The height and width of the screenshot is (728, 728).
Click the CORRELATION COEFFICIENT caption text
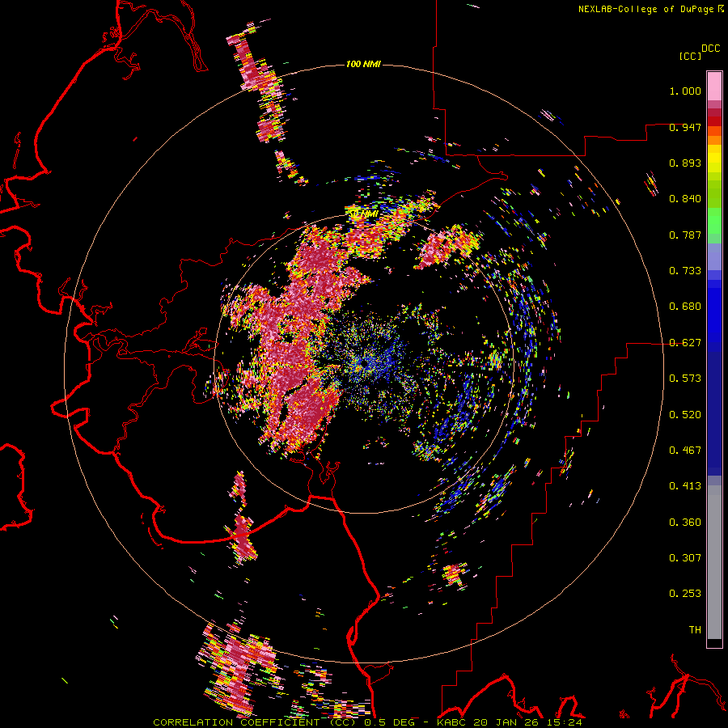click(239, 722)
